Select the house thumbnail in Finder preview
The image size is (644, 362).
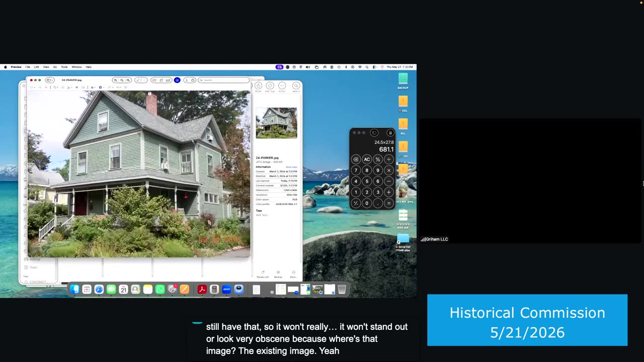point(276,123)
